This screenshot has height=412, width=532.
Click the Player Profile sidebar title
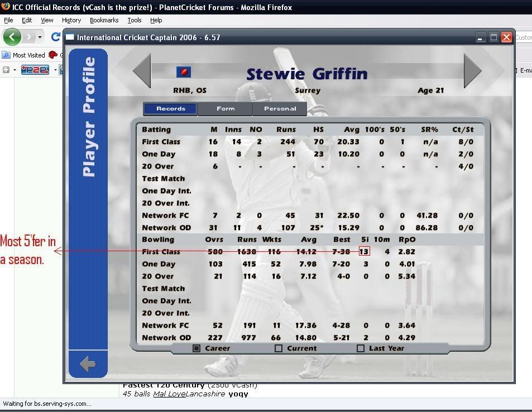[x=89, y=117]
